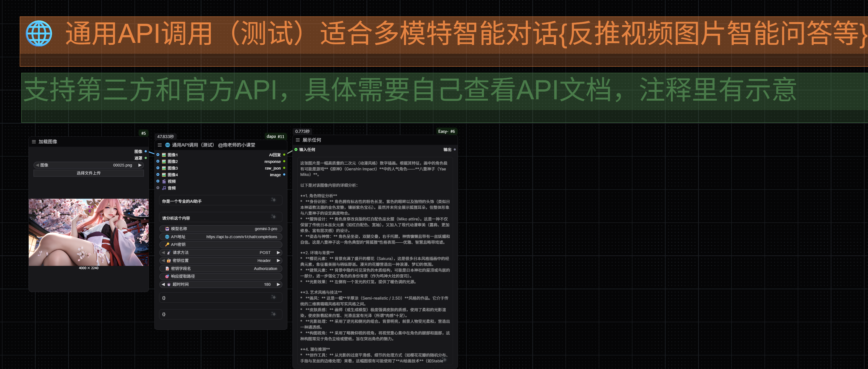Click the picture icon beside 图像4
The height and width of the screenshot is (369, 868).
pyautogui.click(x=164, y=175)
